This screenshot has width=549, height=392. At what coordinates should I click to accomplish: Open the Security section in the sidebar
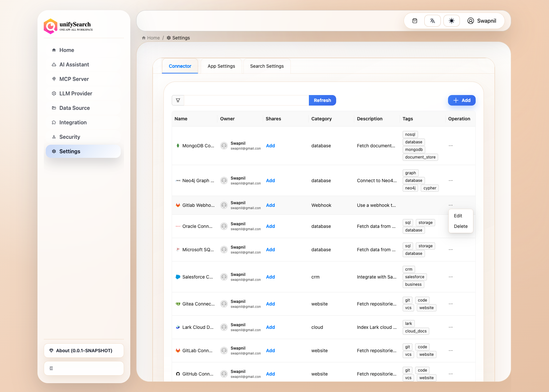(69, 137)
